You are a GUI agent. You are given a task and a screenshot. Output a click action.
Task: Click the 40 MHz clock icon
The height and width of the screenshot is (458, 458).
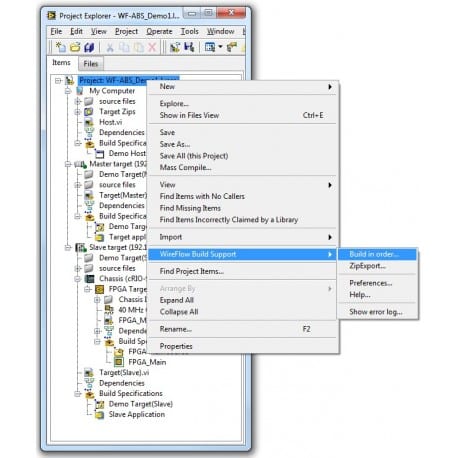click(109, 310)
